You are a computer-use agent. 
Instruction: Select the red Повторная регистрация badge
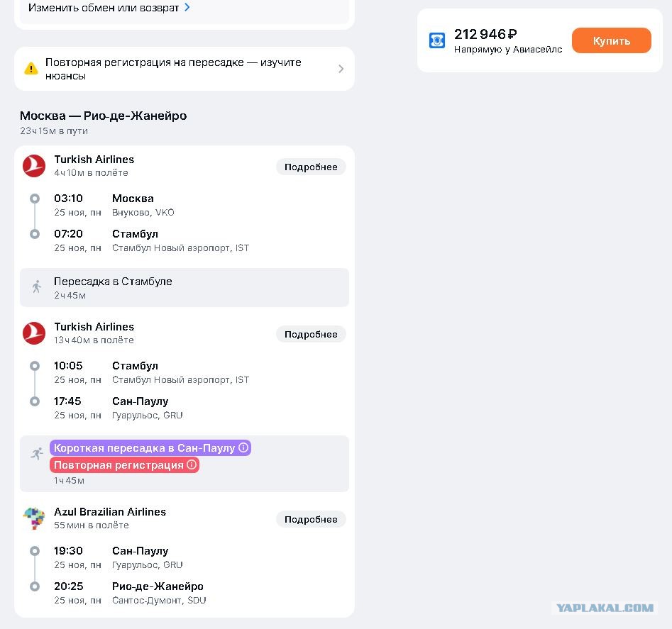click(124, 465)
